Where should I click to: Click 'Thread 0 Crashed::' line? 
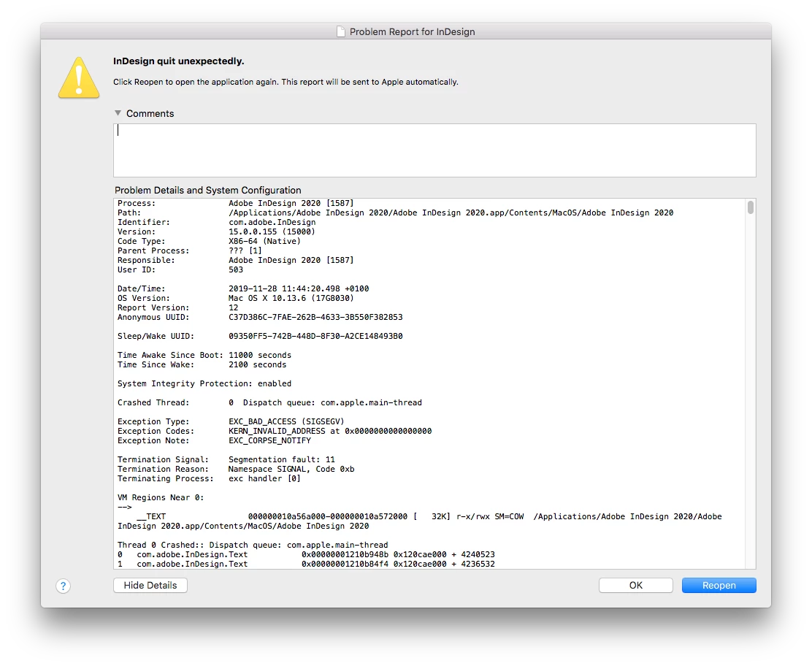253,545
